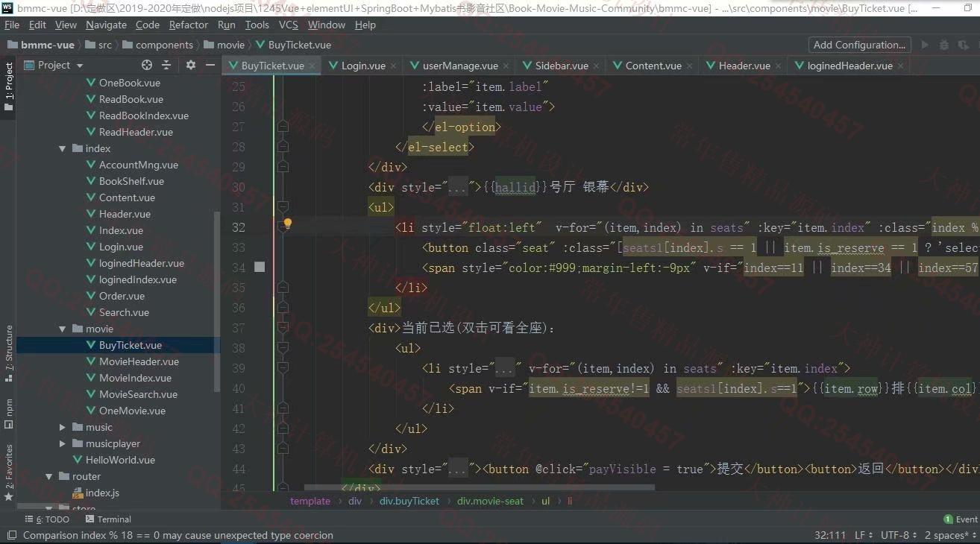The width and height of the screenshot is (980, 544).
Task: Open line separator LF dropdown
Action: 864,535
